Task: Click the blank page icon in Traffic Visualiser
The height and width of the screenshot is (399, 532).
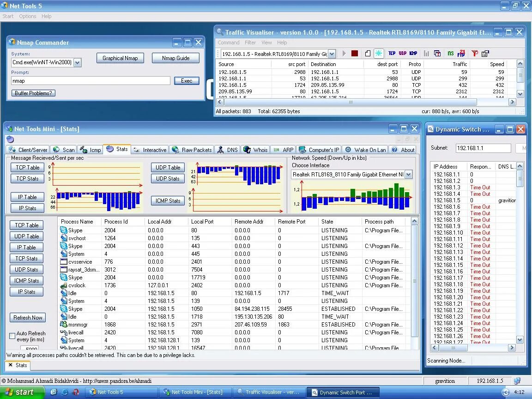Action: (368, 53)
